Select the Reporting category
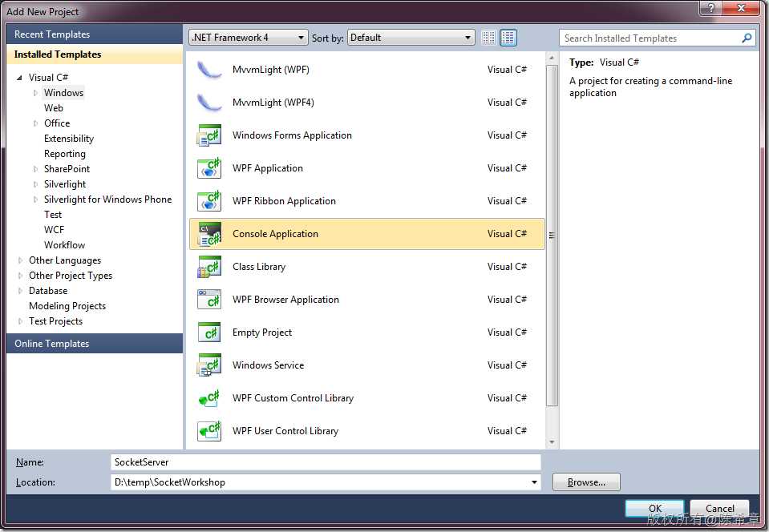This screenshot has height=532, width=769. tap(65, 154)
